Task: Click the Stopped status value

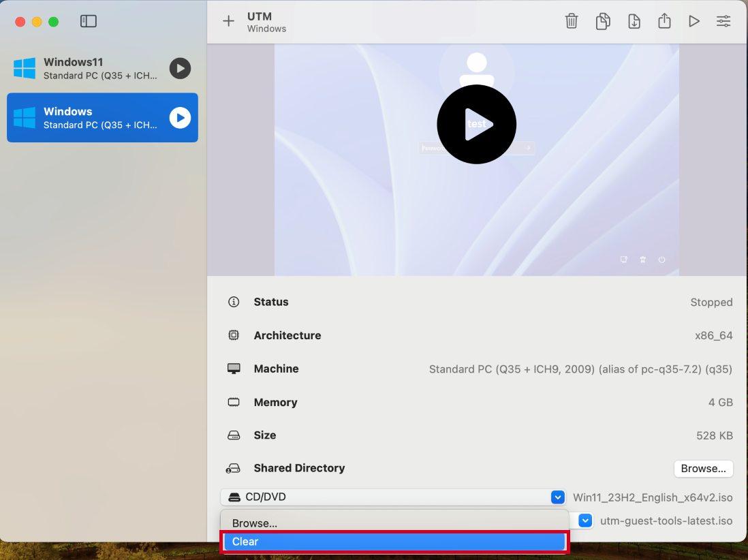Action: point(711,302)
